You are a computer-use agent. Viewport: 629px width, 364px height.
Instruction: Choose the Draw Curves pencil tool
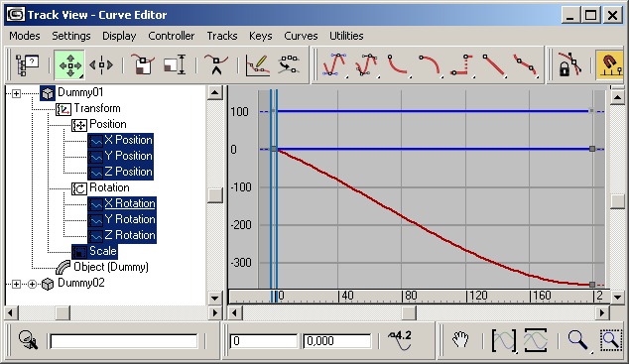tap(258, 64)
